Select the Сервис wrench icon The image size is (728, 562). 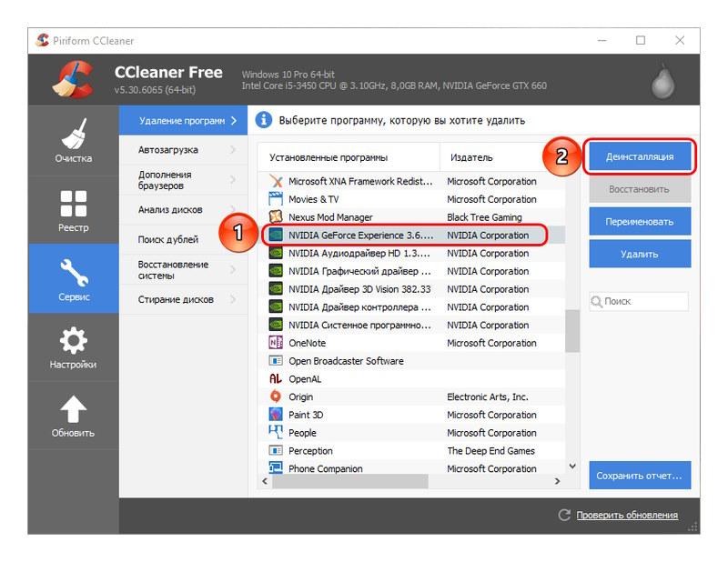tap(74, 273)
